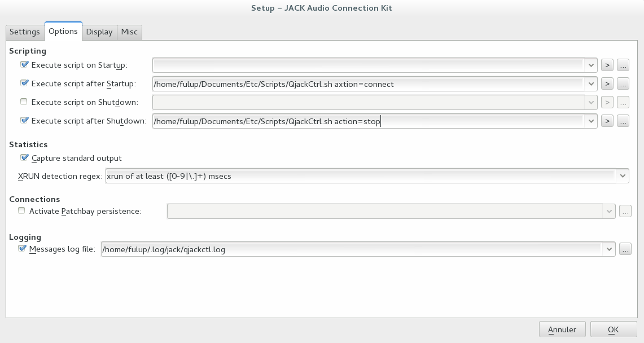This screenshot has height=343, width=644.
Task: Switch to the Settings tab
Action: pos(25,32)
